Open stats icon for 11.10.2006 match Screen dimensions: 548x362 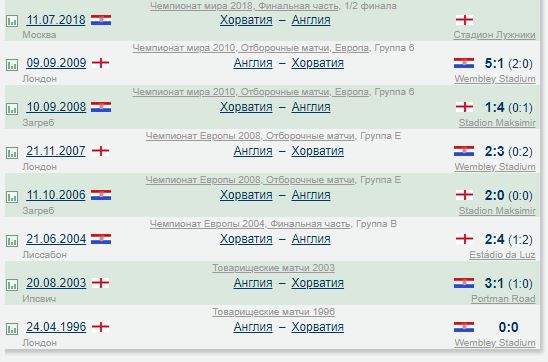(12, 197)
